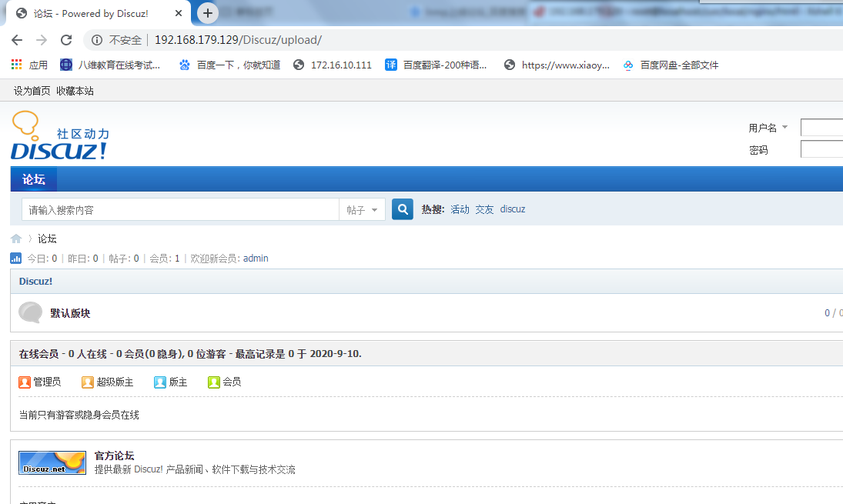Click the 今日: 0 statistic text
843x504 pixels.
click(x=42, y=259)
